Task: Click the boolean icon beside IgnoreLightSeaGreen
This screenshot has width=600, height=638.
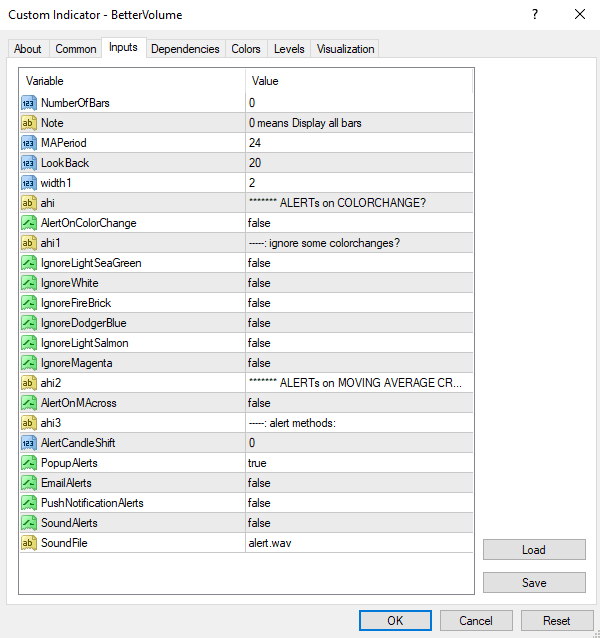Action: click(x=29, y=263)
